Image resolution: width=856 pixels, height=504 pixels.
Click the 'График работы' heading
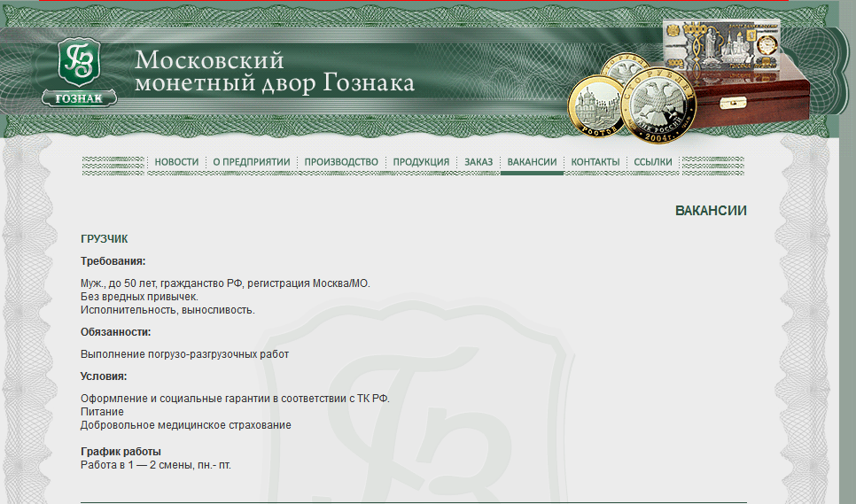click(121, 452)
